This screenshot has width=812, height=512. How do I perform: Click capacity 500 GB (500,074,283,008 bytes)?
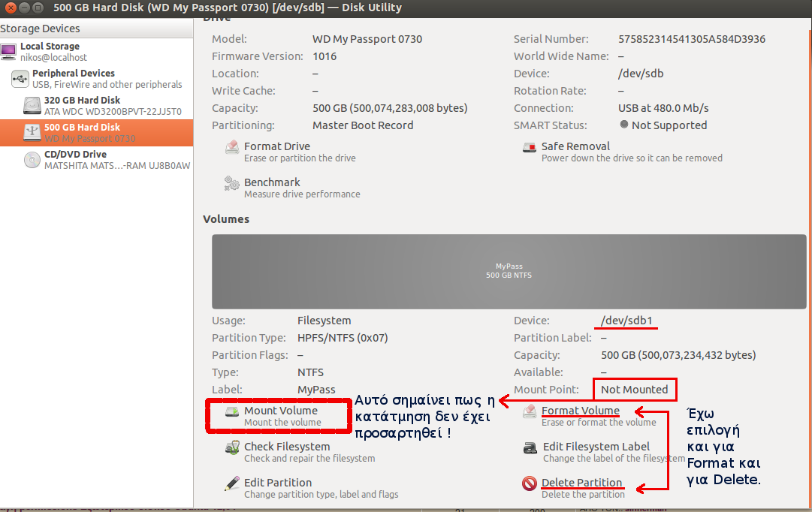390,107
